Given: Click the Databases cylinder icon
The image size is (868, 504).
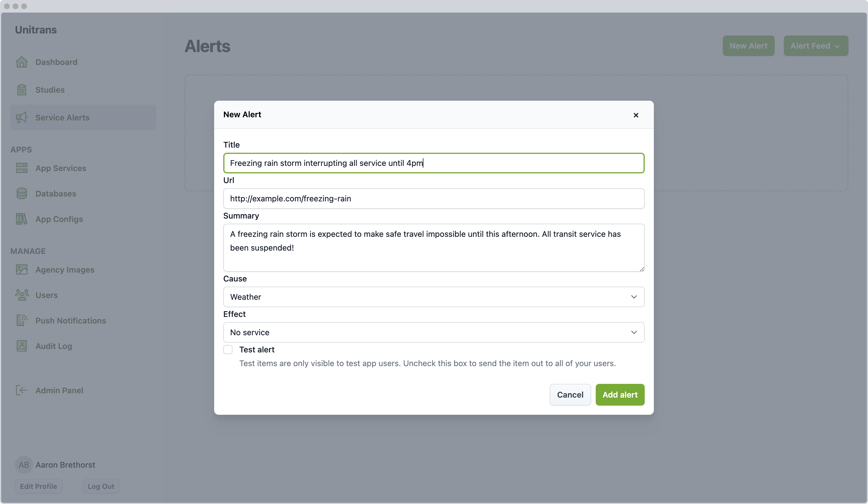Looking at the screenshot, I should pyautogui.click(x=22, y=194).
